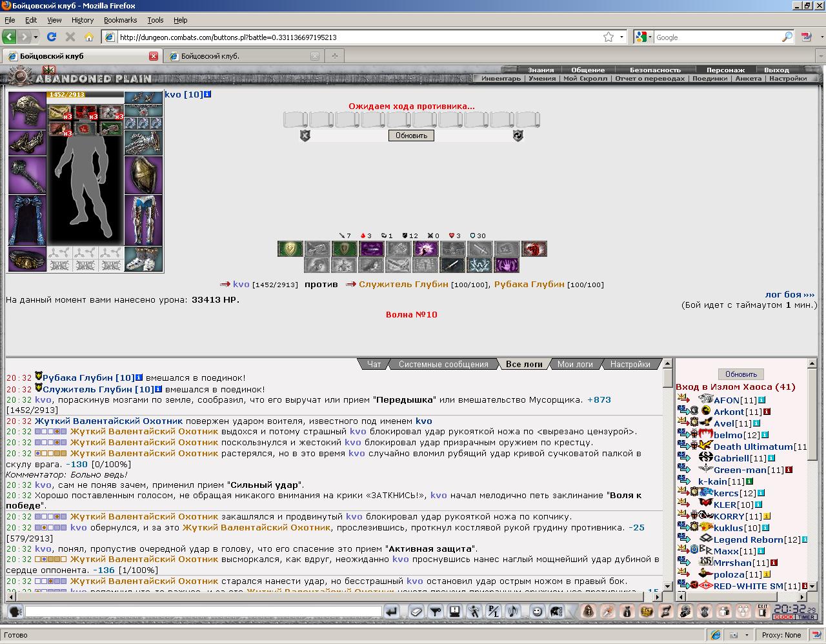Open the back/forward history dropdown arrow

click(36, 37)
